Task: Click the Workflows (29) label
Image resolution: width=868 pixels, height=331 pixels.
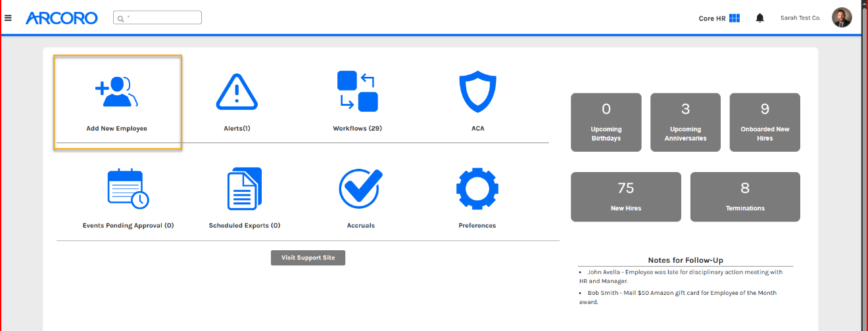Action: (358, 129)
